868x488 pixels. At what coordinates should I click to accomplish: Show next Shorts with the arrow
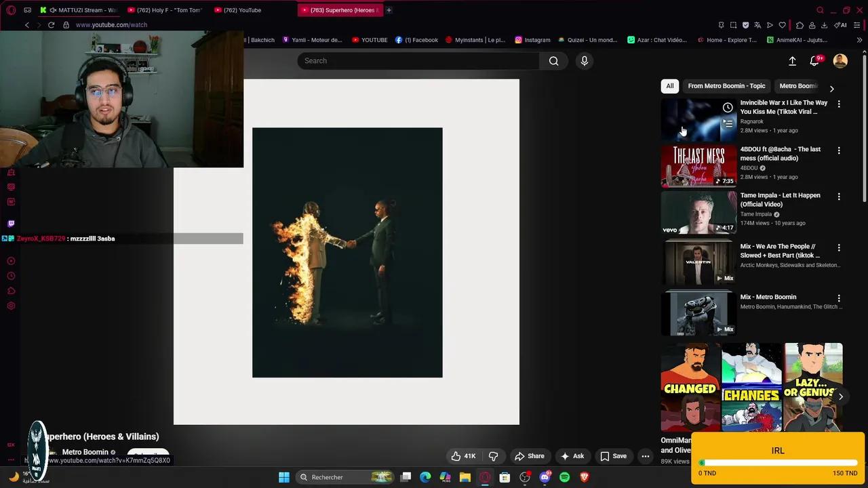pos(840,396)
